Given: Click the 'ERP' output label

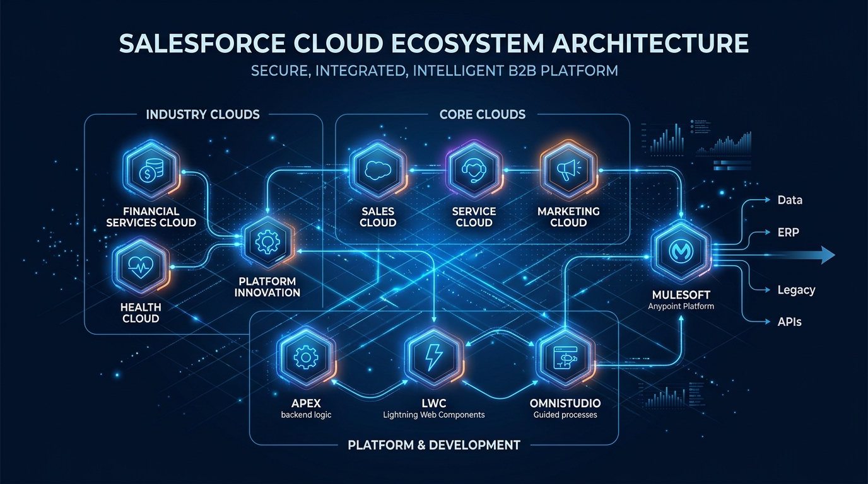Looking at the screenshot, I should click(789, 232).
